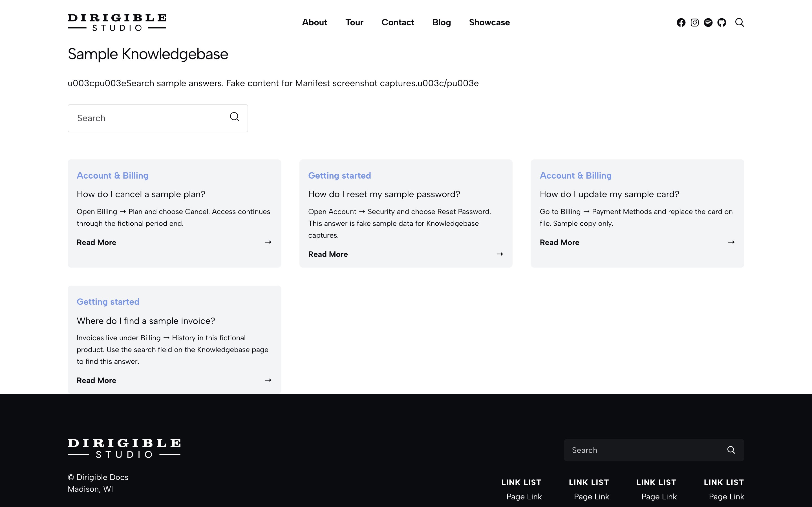
Task: Click arrow on reset sample password card
Action: coord(500,254)
